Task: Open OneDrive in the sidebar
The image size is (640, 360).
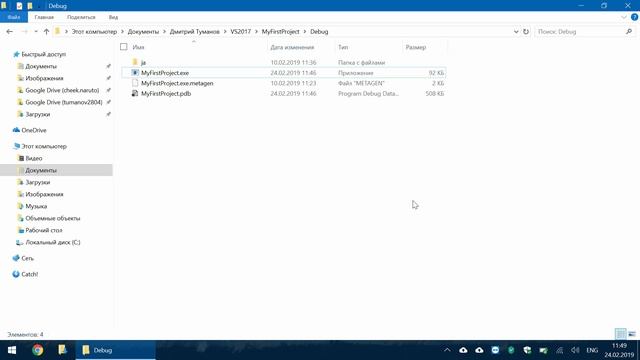Action: 33,130
